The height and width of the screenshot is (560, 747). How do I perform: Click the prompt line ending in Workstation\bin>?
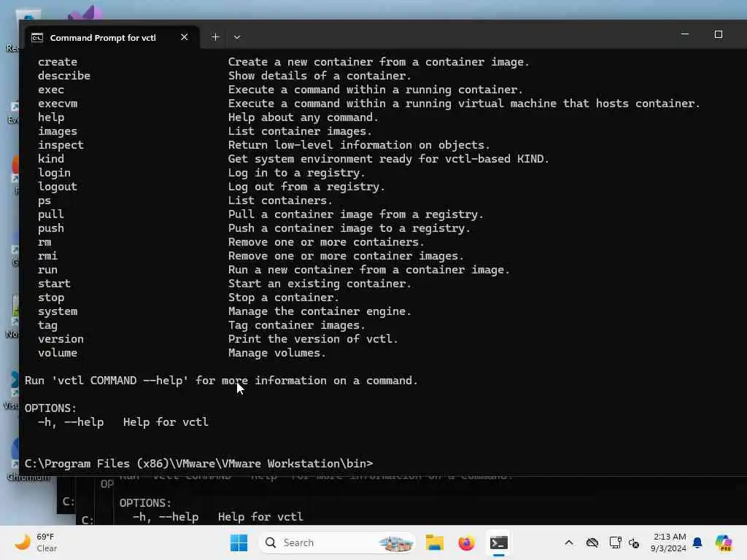[x=198, y=463]
